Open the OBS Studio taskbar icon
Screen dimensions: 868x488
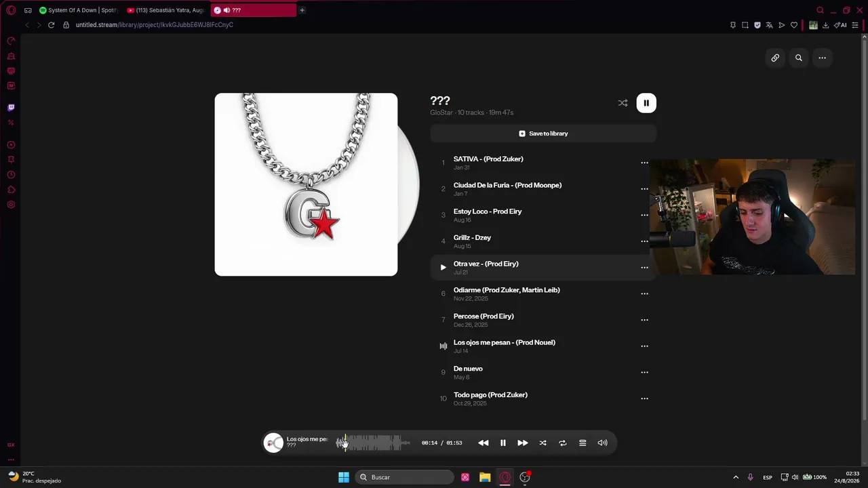(525, 477)
